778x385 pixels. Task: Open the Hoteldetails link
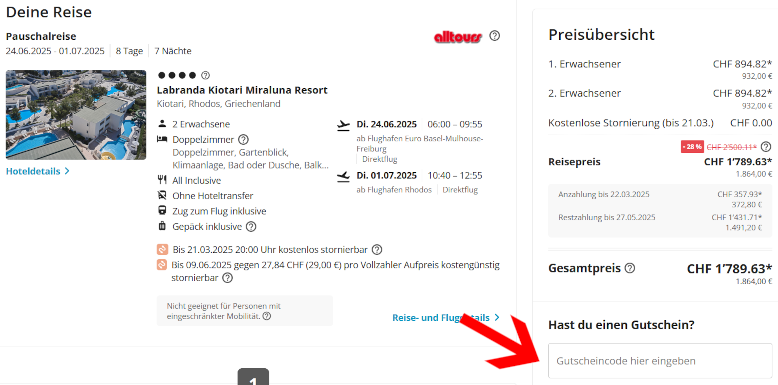(x=38, y=171)
